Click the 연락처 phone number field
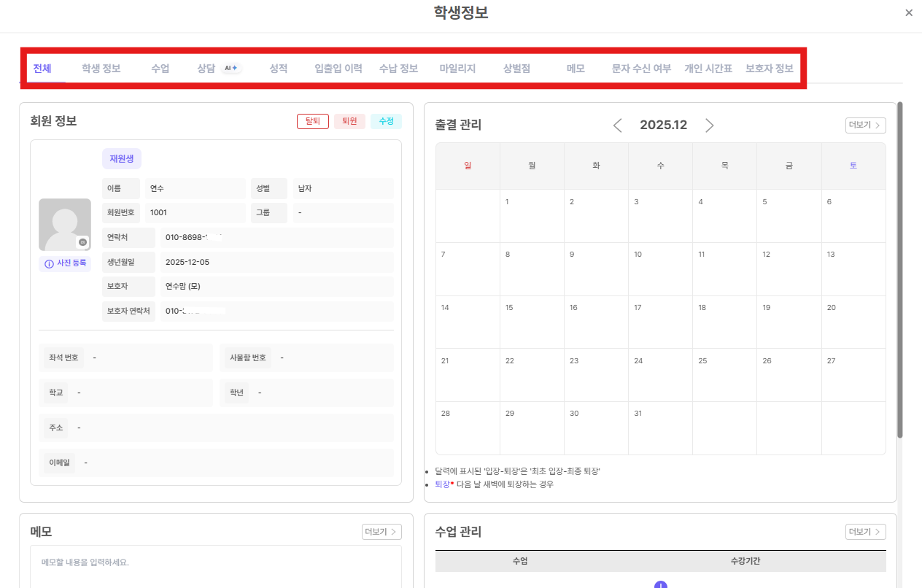922x588 pixels. pyautogui.click(x=277, y=238)
